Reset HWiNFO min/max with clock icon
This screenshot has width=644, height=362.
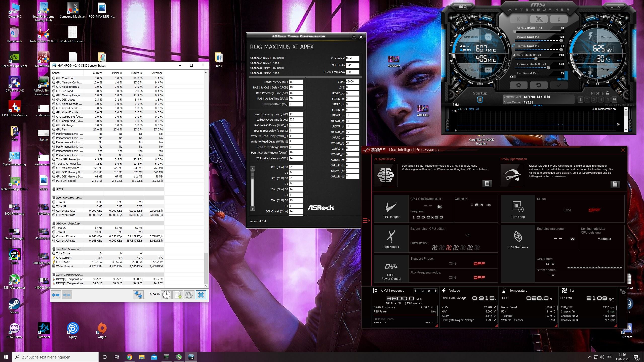coord(166,295)
